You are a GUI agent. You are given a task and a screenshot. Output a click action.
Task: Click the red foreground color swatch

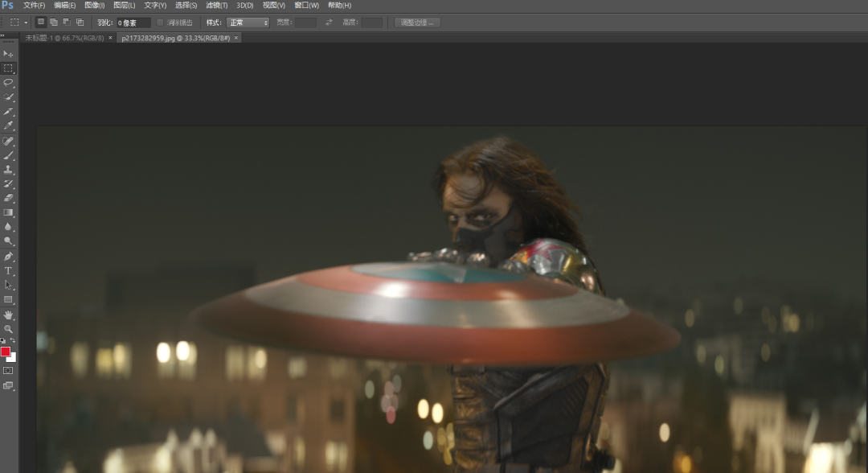(x=5, y=352)
